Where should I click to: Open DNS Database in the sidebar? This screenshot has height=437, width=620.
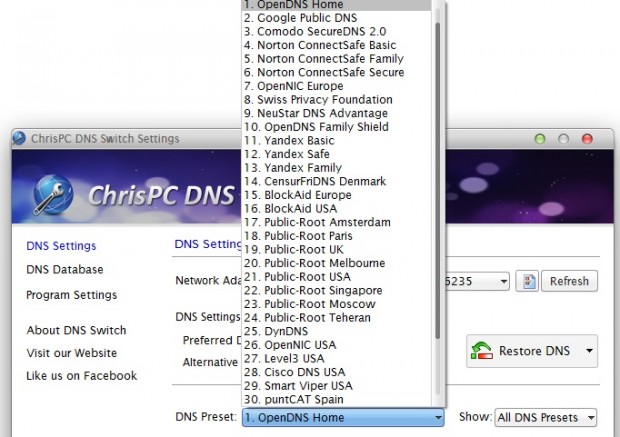coord(65,270)
